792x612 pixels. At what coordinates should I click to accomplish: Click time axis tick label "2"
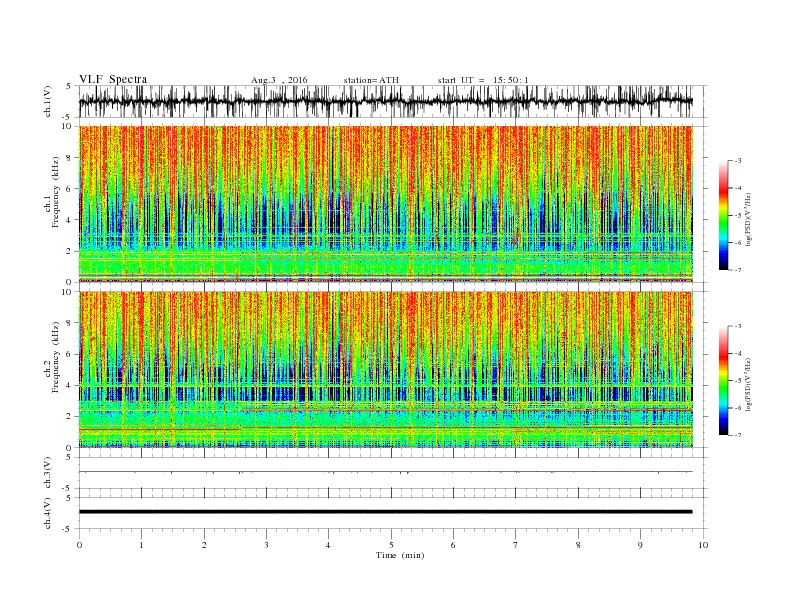point(204,545)
